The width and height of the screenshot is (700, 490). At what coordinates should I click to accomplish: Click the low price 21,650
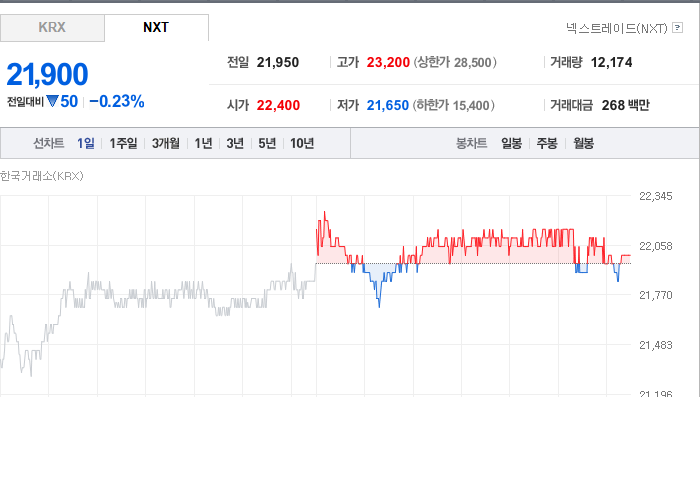pos(388,105)
